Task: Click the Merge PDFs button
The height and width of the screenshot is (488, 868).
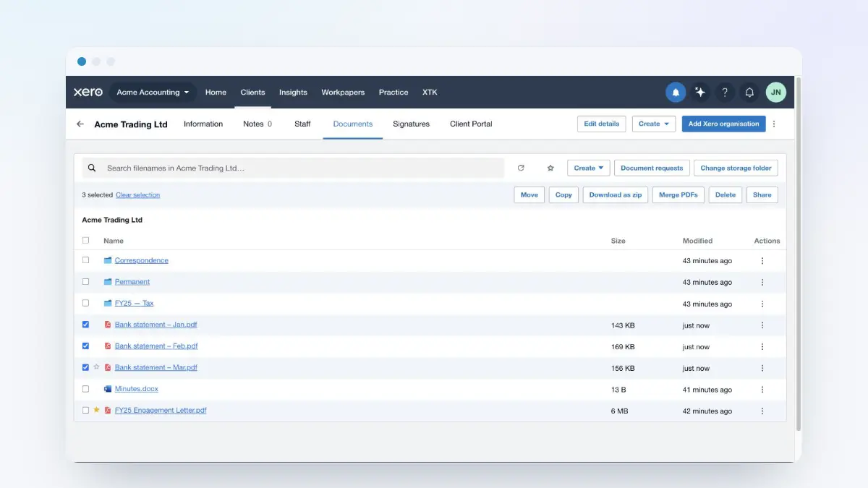Action: pyautogui.click(x=678, y=195)
